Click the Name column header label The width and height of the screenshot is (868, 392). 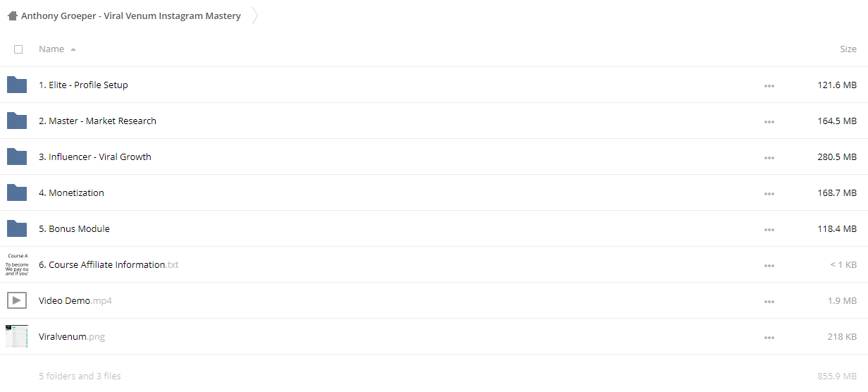coord(51,49)
